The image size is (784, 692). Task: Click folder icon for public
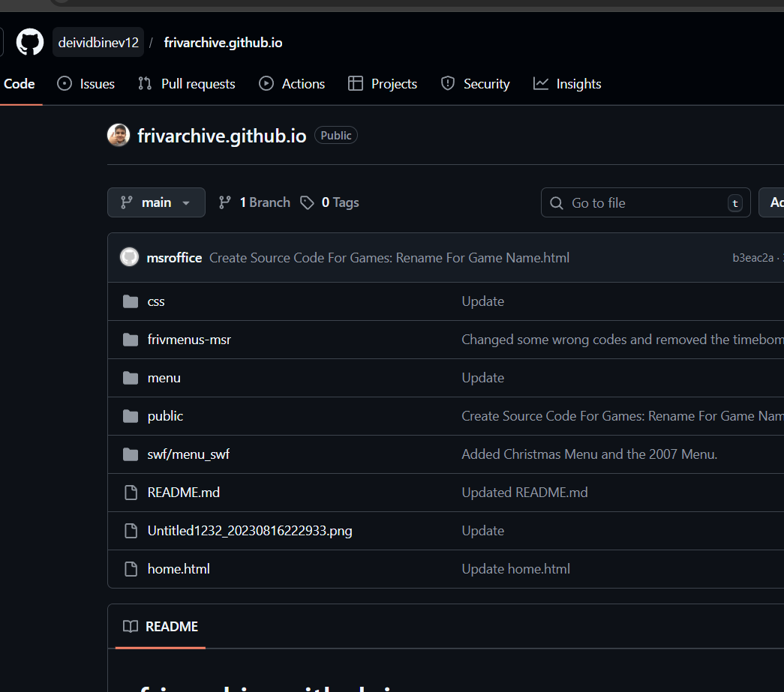(131, 415)
